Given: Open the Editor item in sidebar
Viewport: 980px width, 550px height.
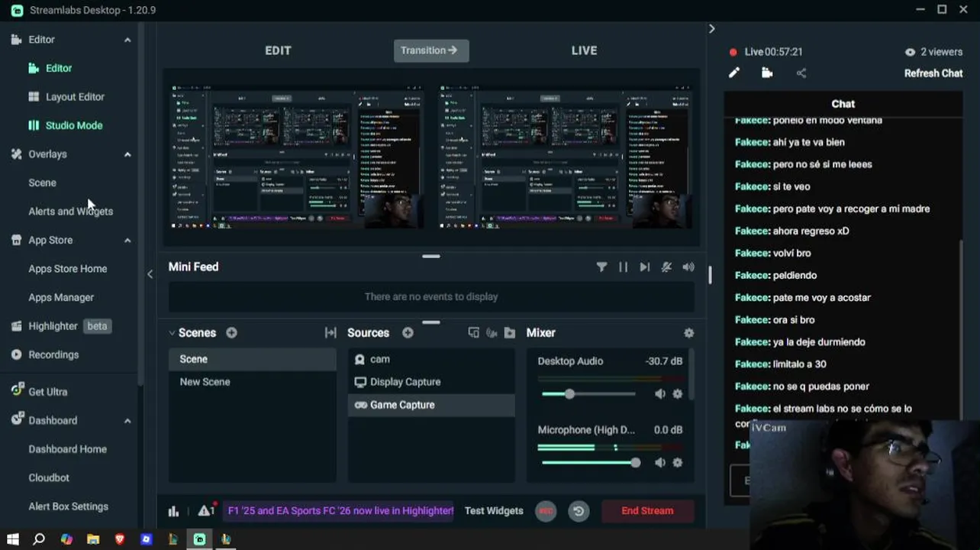Looking at the screenshot, I should [59, 68].
